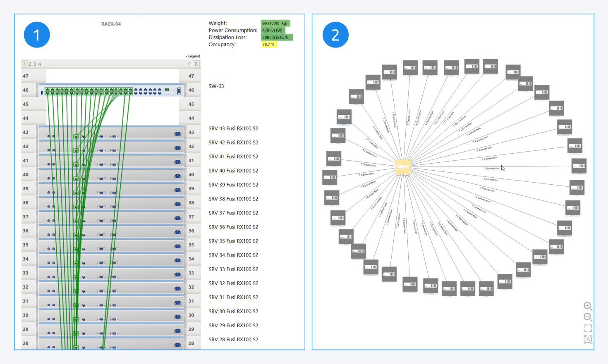The width and height of the screenshot is (608, 364).
Task: Click the blue badge on SRV 43
Action: 177,133
